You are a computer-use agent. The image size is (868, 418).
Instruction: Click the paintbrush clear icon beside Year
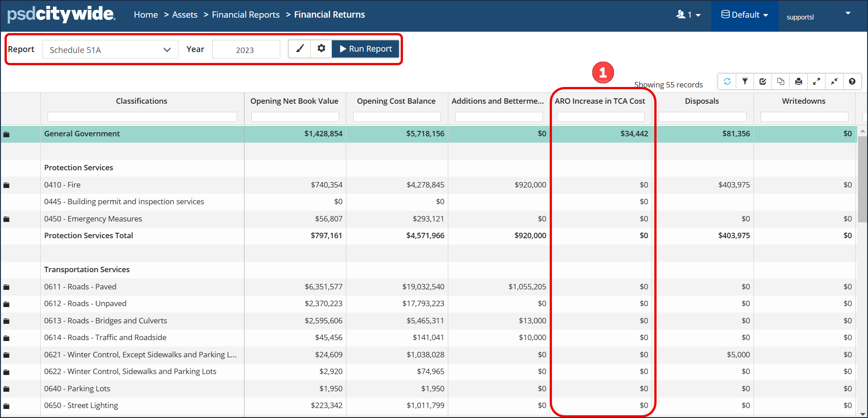coord(299,48)
